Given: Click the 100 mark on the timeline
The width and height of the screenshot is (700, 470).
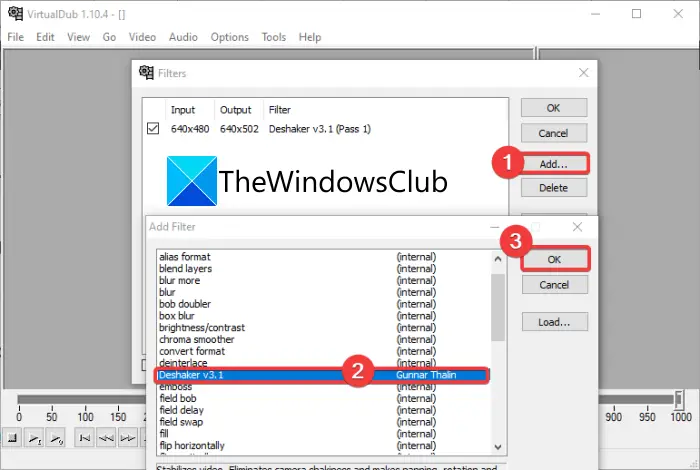Looking at the screenshot, I should point(85,417).
